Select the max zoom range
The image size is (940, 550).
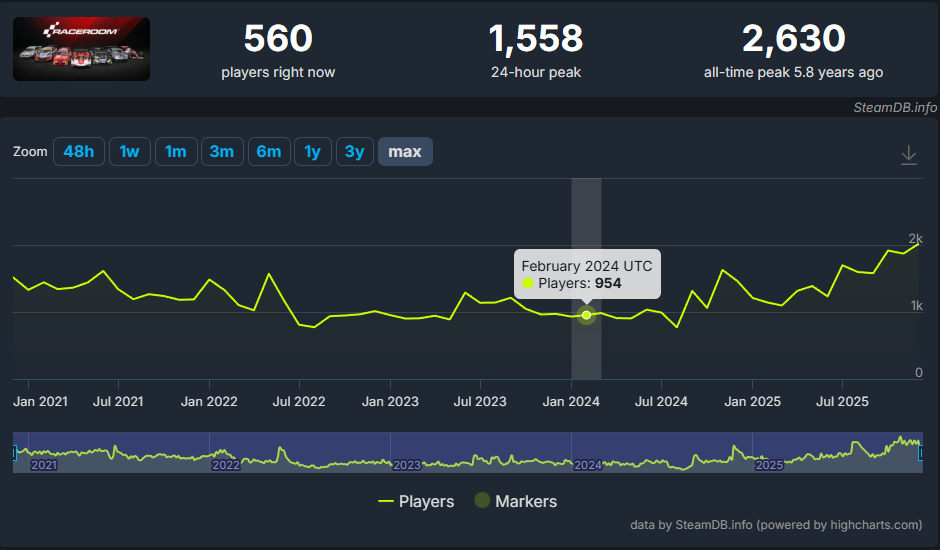click(x=405, y=152)
